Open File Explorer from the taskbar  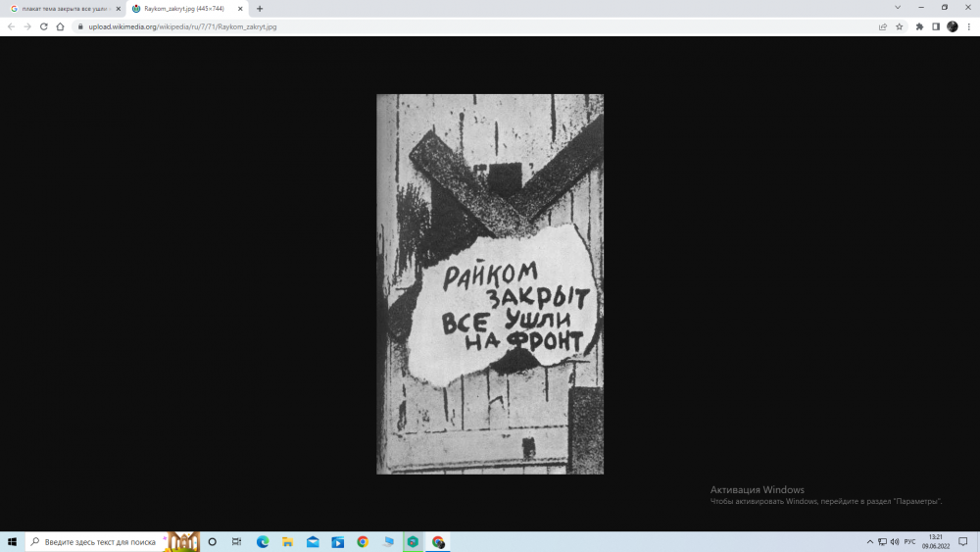click(x=287, y=542)
